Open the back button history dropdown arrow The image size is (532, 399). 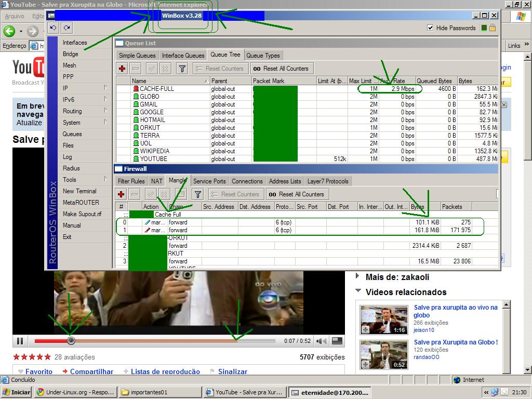click(21, 32)
